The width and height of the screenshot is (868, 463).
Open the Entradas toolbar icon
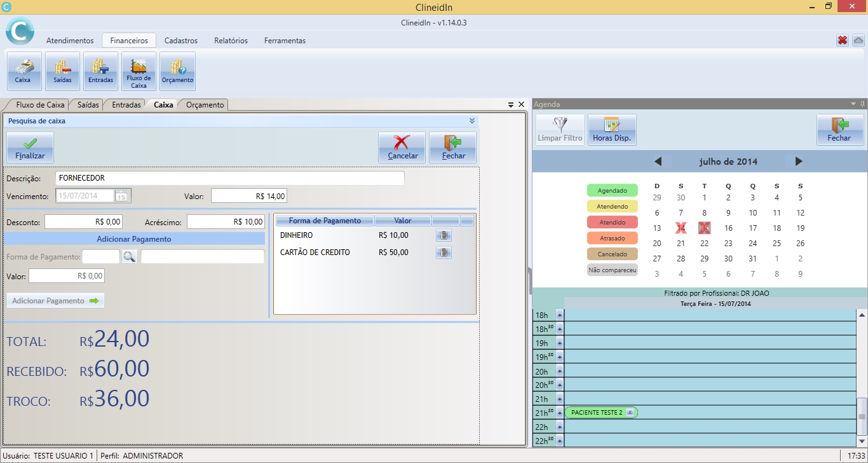100,71
